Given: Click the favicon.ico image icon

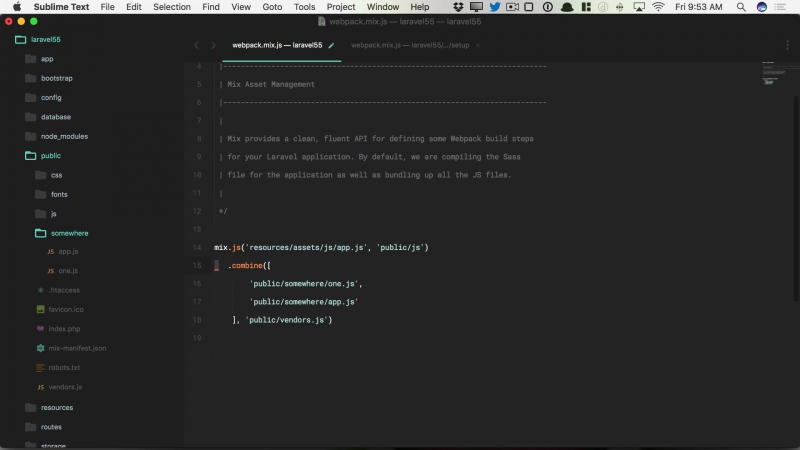Looking at the screenshot, I should click(x=40, y=310).
